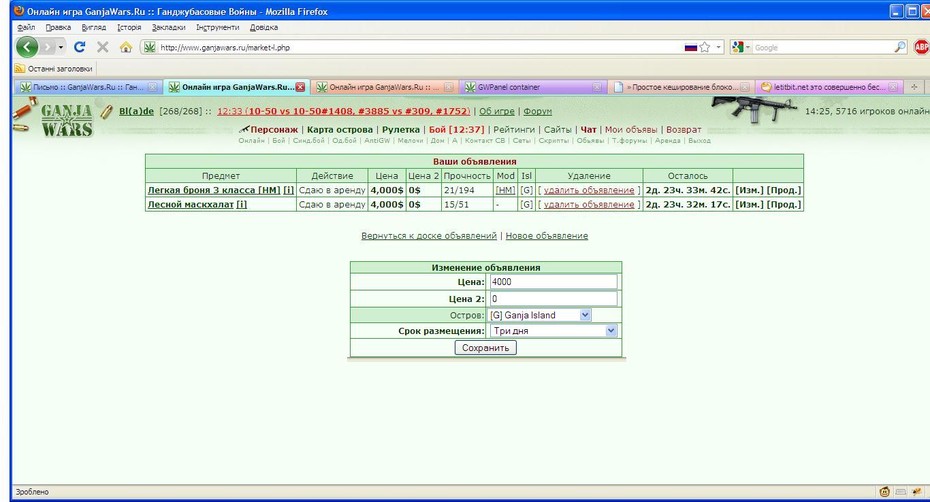Open the Новое объявление link
Screen dimensions: 930x502
[547, 236]
